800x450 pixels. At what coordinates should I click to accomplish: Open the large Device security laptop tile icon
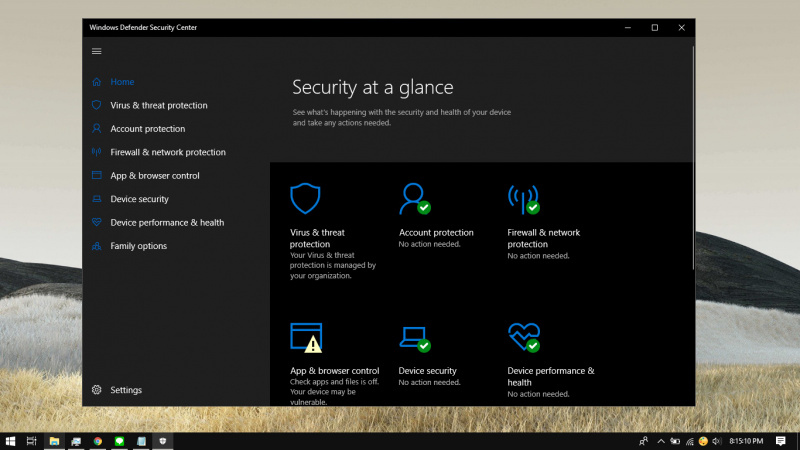pyautogui.click(x=415, y=339)
